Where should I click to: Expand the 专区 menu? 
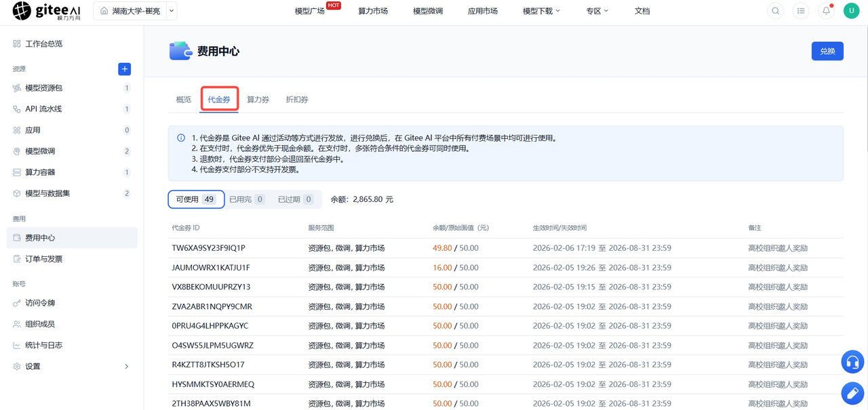(x=597, y=11)
